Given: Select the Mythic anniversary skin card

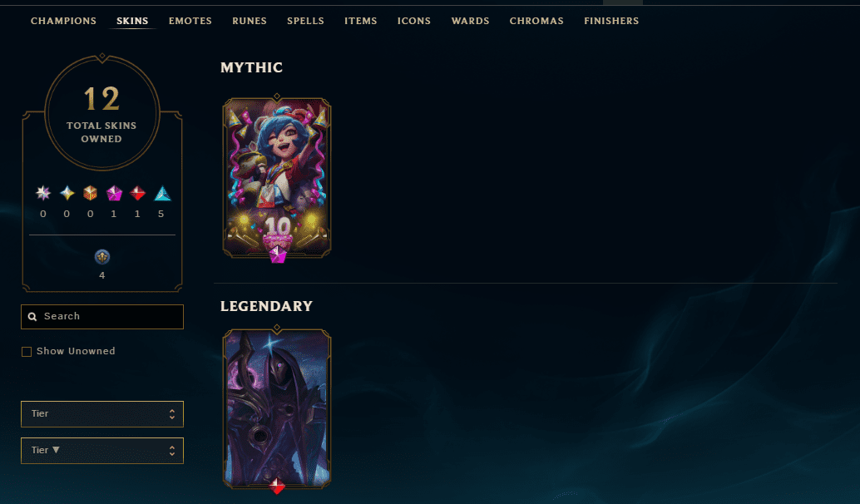Looking at the screenshot, I should 277,176.
